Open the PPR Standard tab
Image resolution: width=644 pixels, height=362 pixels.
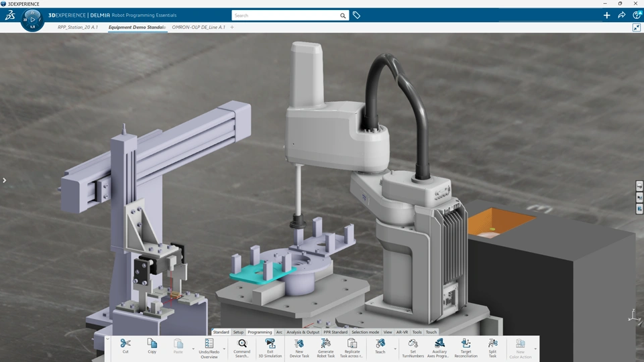335,332
